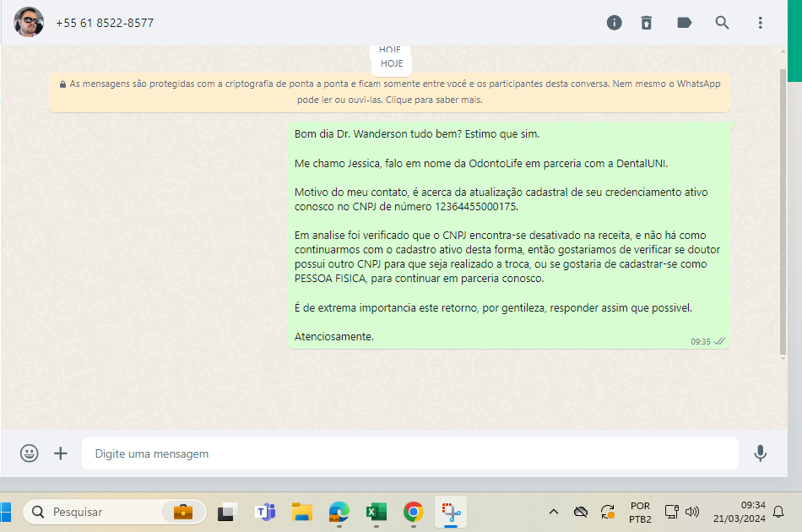Click the taskbar Pesquisar search box
Image resolution: width=802 pixels, height=532 pixels.
115,512
